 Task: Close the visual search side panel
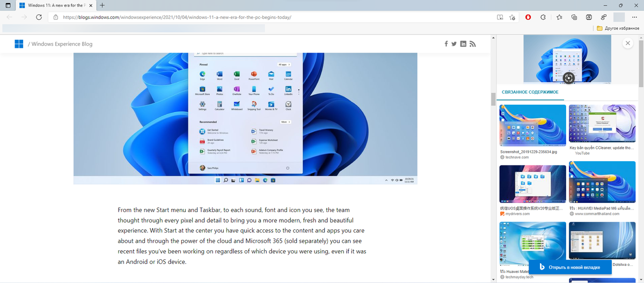627,43
